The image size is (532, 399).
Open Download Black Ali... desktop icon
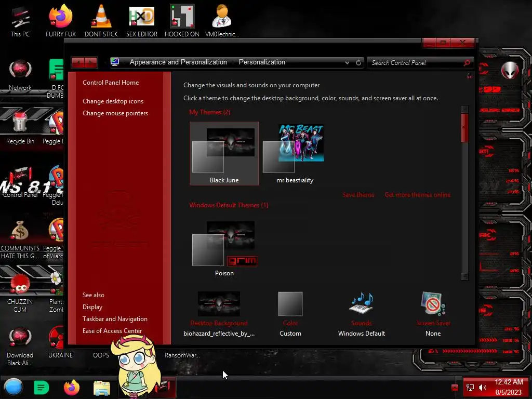(20, 347)
